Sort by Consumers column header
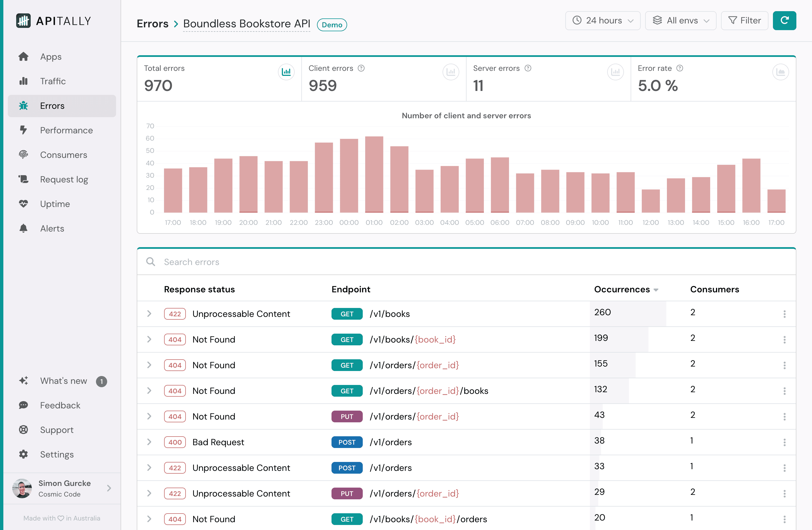Screen dimensions: 812x530 [x=714, y=289]
